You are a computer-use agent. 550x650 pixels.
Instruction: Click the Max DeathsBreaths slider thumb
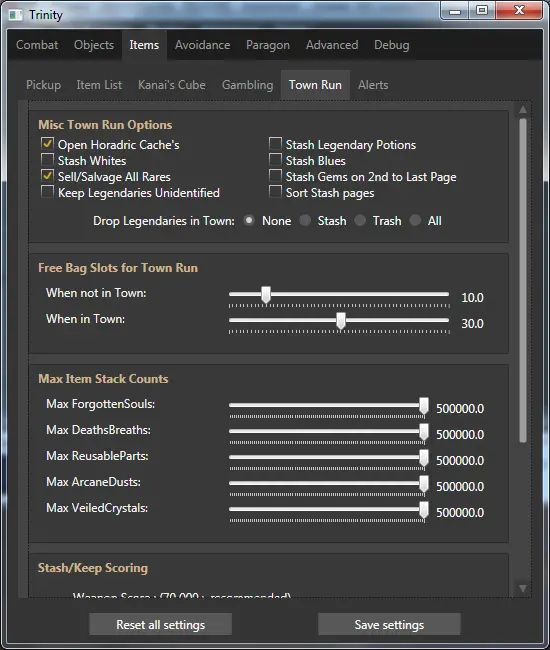pyautogui.click(x=424, y=432)
